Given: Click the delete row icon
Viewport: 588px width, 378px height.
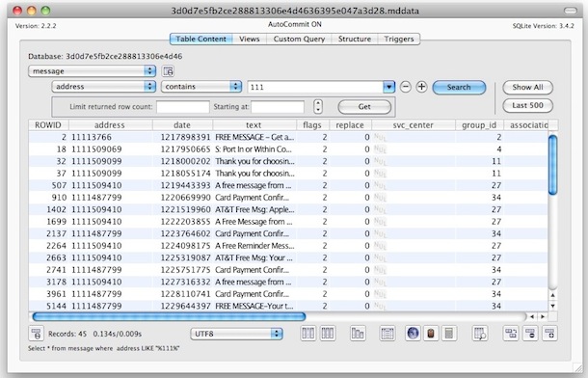Looking at the screenshot, I should (530, 333).
